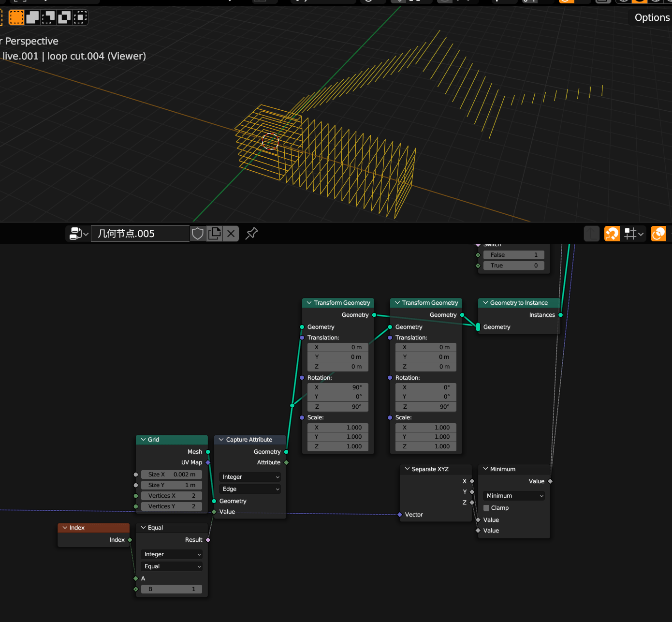Screen dimensions: 672x622
Task: Enable the Clamp checkbox in Minimum node
Action: [486, 508]
